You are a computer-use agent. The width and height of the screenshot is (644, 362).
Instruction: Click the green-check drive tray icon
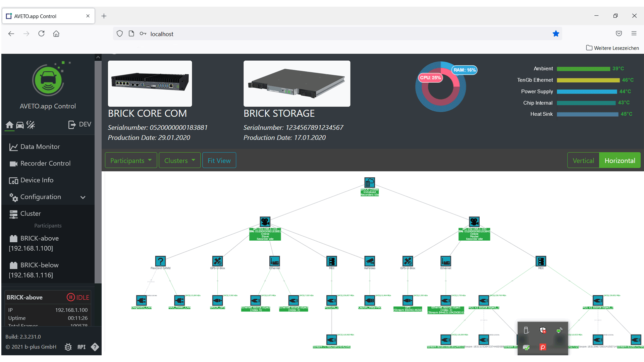pyautogui.click(x=526, y=347)
